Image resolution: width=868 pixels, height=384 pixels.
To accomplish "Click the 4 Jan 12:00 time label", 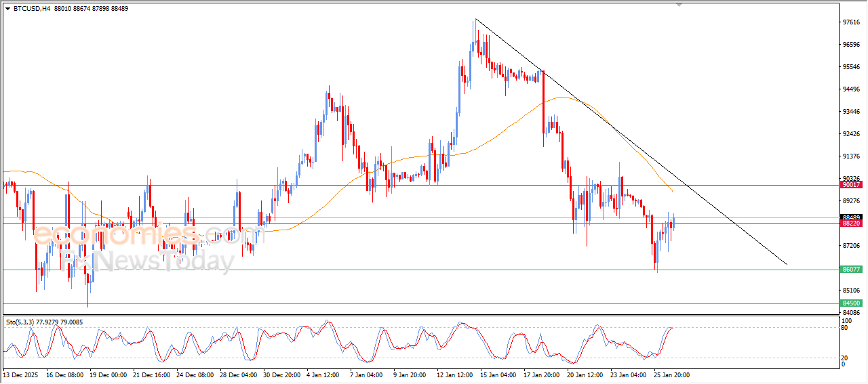I will click(323, 375).
